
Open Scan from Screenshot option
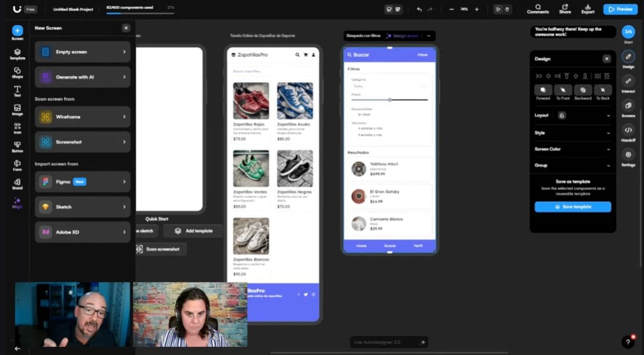[82, 141]
